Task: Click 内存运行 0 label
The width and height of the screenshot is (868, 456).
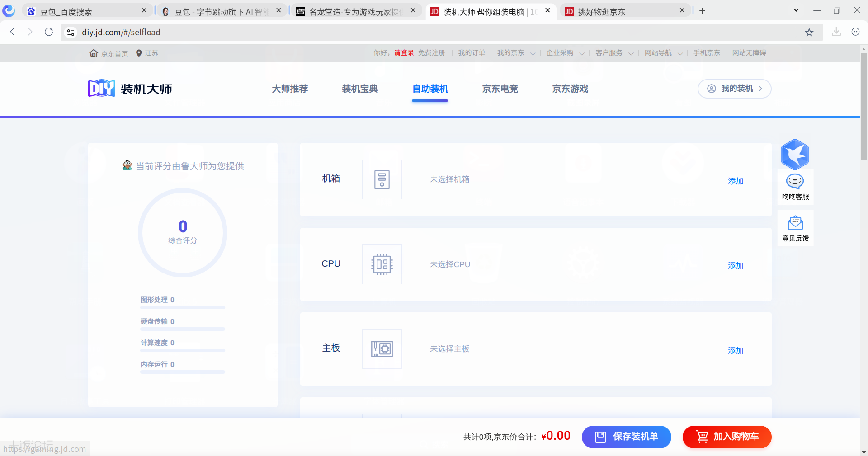Action: pos(157,364)
